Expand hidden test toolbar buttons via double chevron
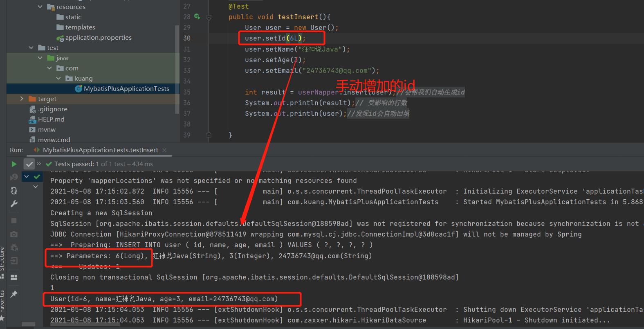The width and height of the screenshot is (644, 329). [39, 164]
